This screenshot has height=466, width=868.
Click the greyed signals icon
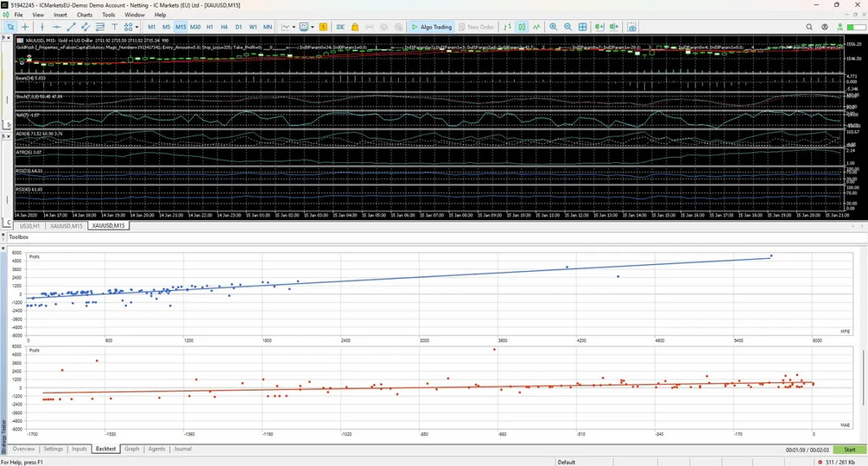[370, 27]
